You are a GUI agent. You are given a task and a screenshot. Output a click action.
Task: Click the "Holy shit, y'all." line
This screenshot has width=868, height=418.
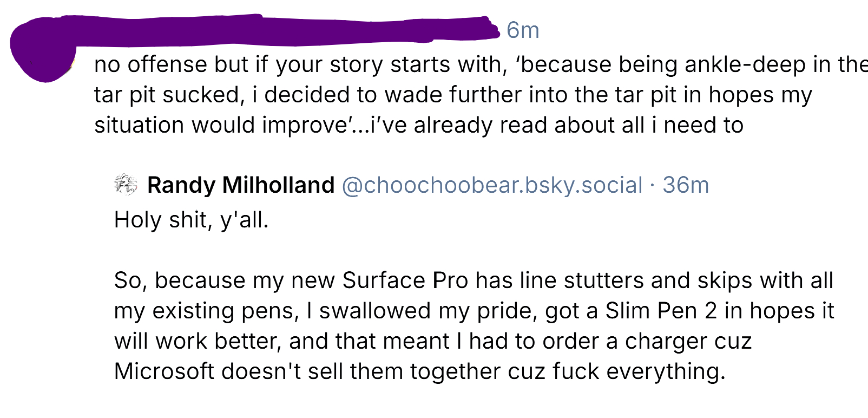(191, 220)
